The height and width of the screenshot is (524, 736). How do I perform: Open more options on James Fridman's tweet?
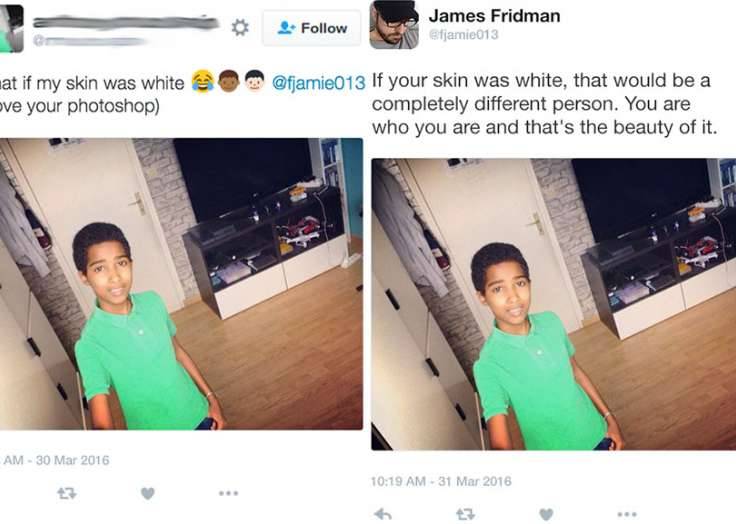pyautogui.click(x=627, y=515)
